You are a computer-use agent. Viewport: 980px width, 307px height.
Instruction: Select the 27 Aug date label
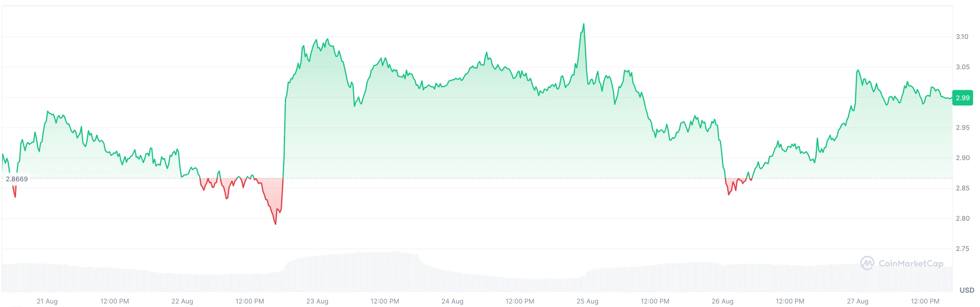click(x=858, y=301)
